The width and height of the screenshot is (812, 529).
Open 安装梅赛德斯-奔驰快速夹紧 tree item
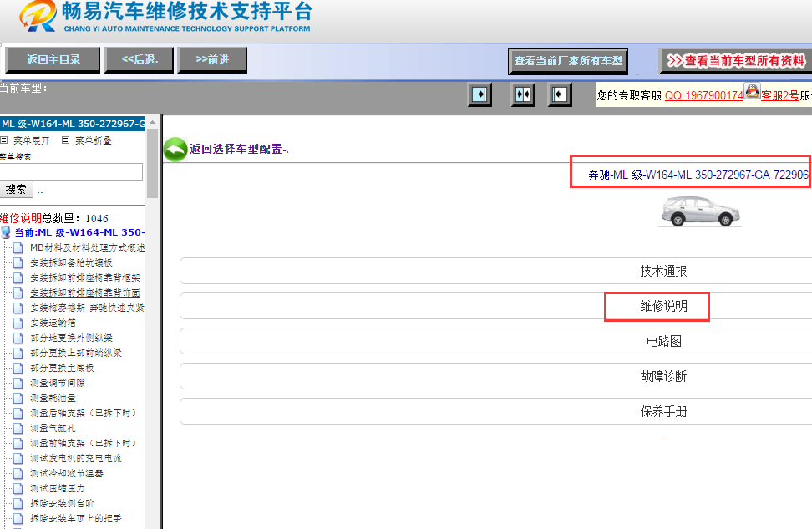point(87,308)
